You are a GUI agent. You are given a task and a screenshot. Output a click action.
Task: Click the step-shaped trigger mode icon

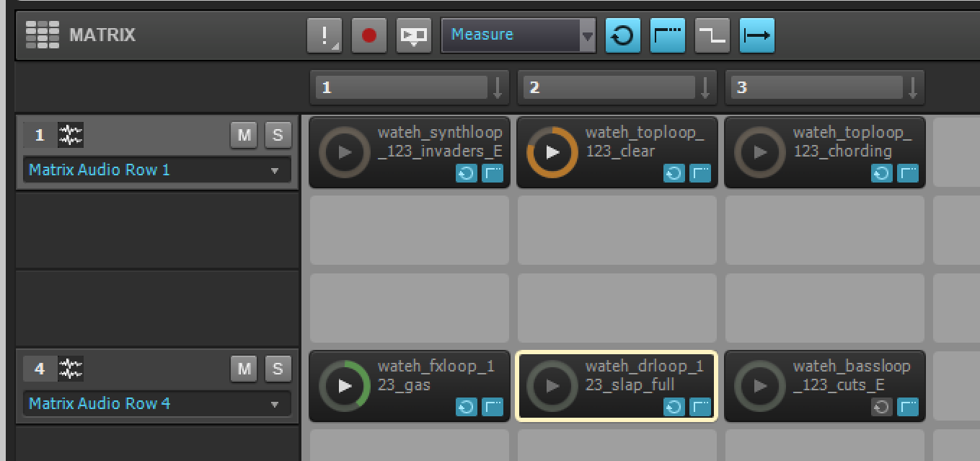click(712, 35)
